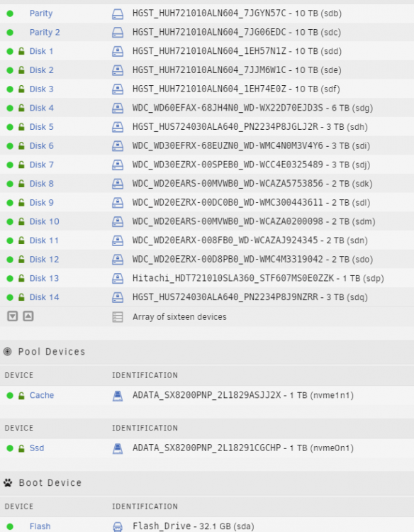Image resolution: width=414 pixels, height=532 pixels.
Task: Open Disk 9 settings link
Action: 42,203
